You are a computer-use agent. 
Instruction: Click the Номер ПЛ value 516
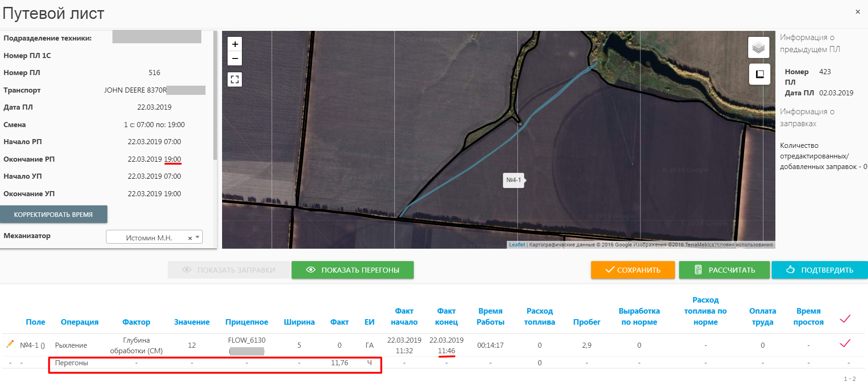tap(154, 73)
